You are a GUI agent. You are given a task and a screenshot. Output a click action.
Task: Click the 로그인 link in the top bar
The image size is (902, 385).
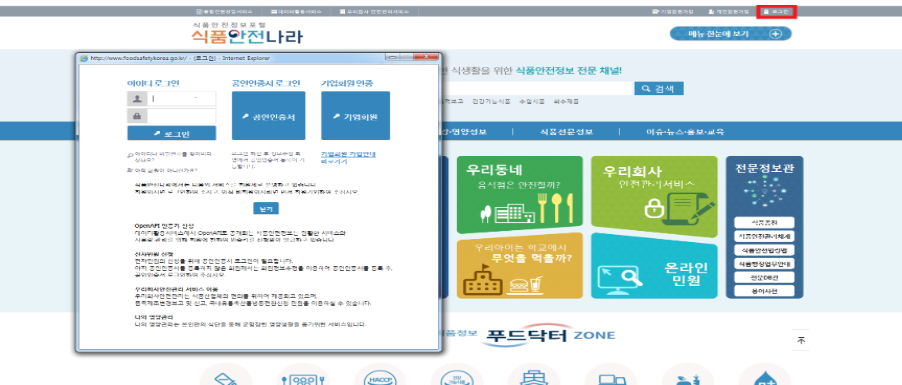tap(776, 12)
